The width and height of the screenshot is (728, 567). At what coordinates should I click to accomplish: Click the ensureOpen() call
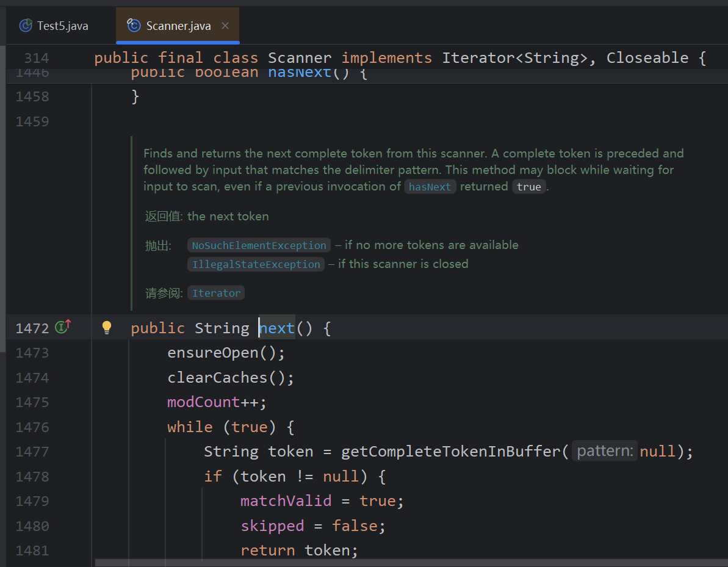click(x=226, y=353)
